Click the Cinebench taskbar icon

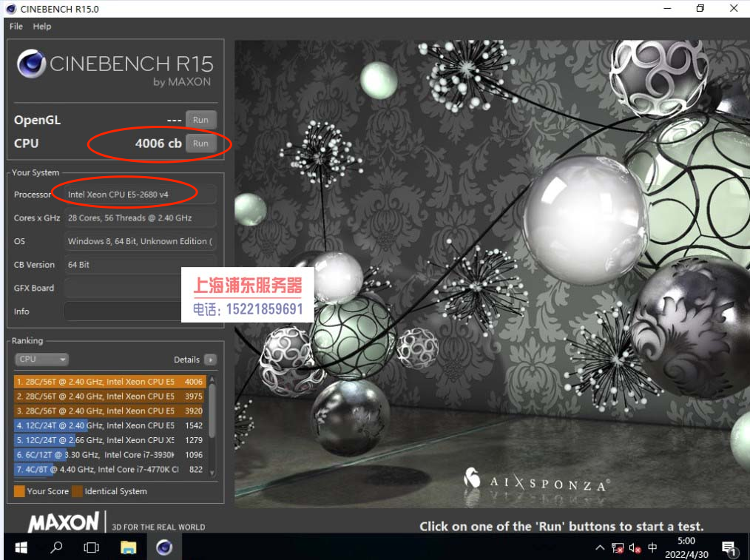click(x=164, y=547)
